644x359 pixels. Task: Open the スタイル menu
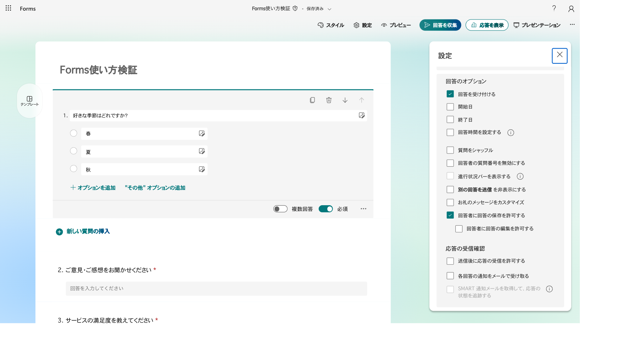pos(331,25)
